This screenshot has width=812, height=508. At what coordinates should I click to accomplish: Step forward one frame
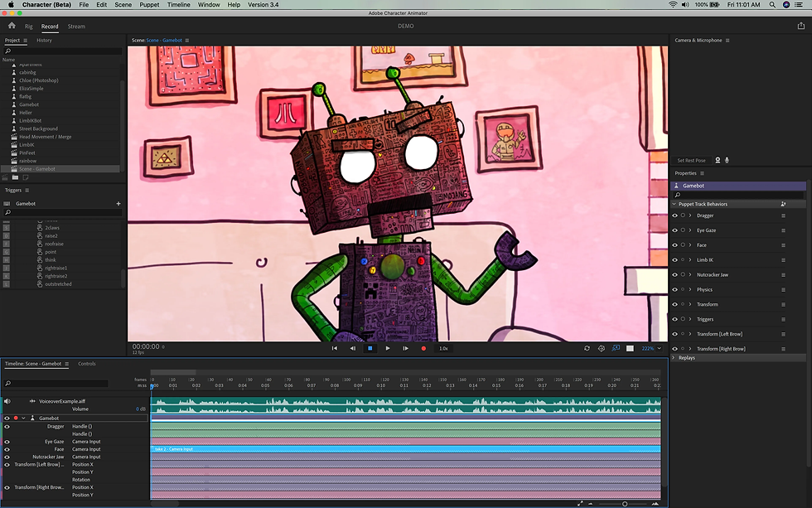pos(405,349)
